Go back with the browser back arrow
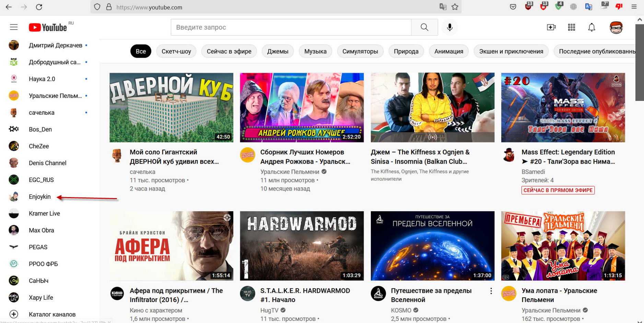 pos(9,7)
